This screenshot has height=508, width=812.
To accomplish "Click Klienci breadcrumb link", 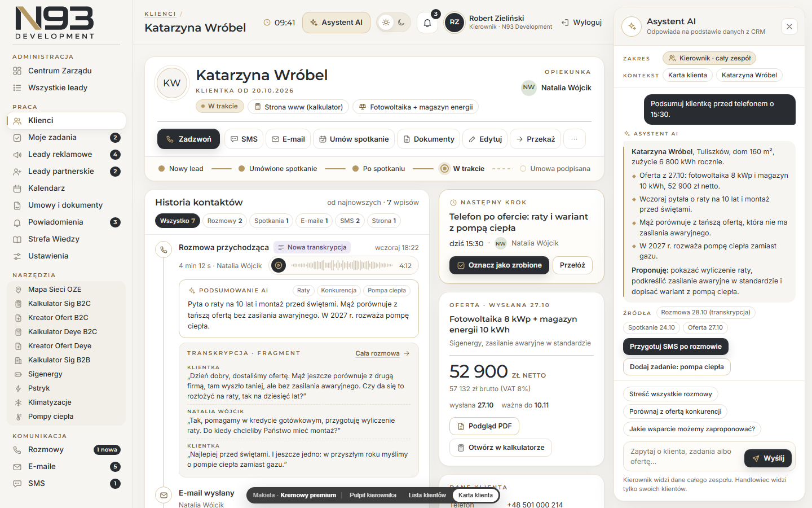I will (x=160, y=14).
